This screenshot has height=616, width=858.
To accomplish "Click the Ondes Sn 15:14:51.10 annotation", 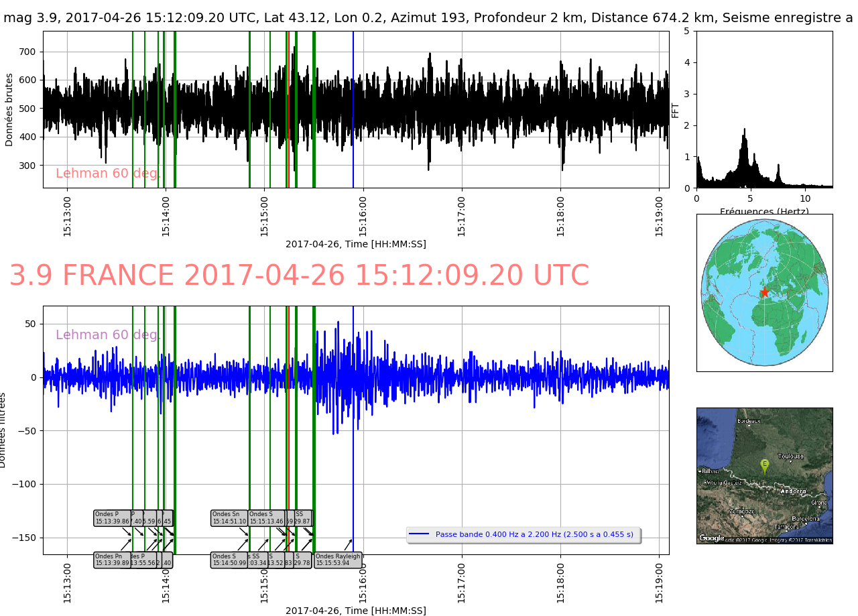I will click(x=229, y=518).
